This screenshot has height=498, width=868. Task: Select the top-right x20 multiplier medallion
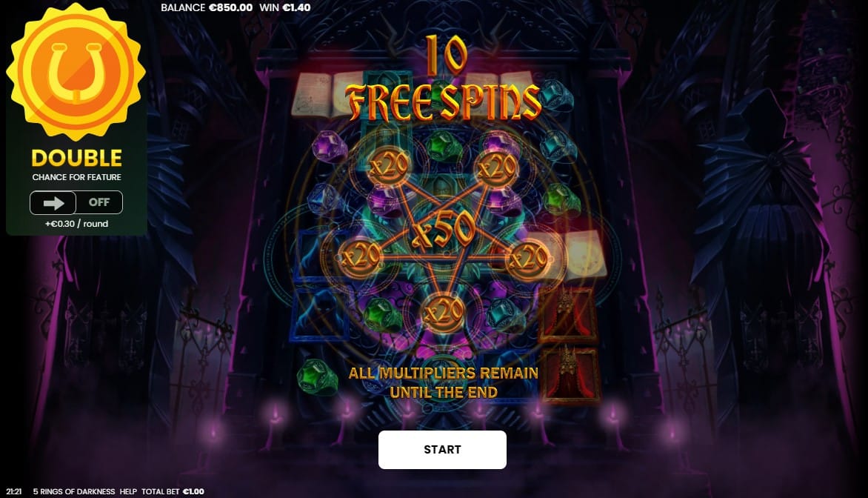point(496,166)
